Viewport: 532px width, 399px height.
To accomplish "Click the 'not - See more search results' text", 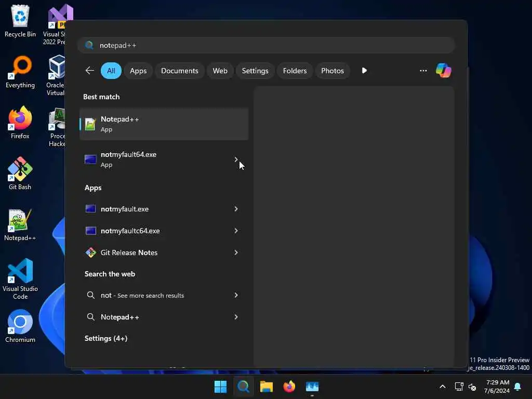I will 142,296.
